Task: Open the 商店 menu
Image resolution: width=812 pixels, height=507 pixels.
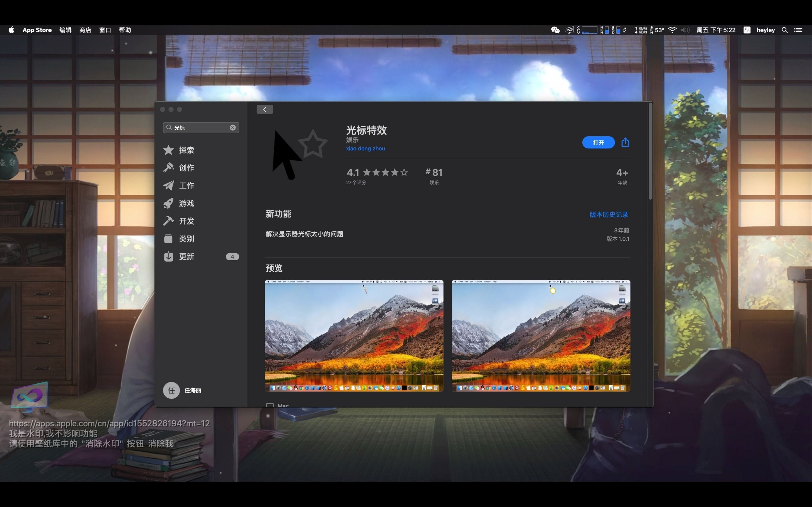Action: pos(85,30)
